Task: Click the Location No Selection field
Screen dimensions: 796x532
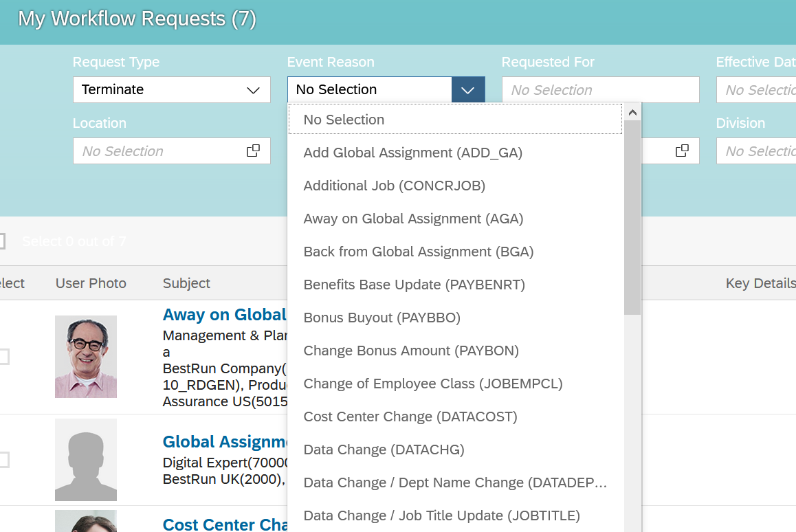Action: pyautogui.click(x=172, y=151)
